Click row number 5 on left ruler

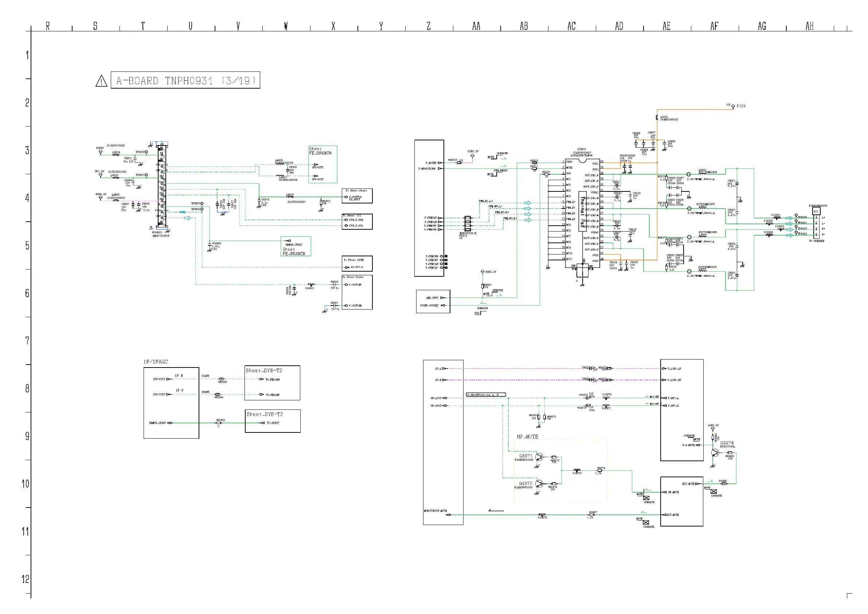(x=27, y=246)
